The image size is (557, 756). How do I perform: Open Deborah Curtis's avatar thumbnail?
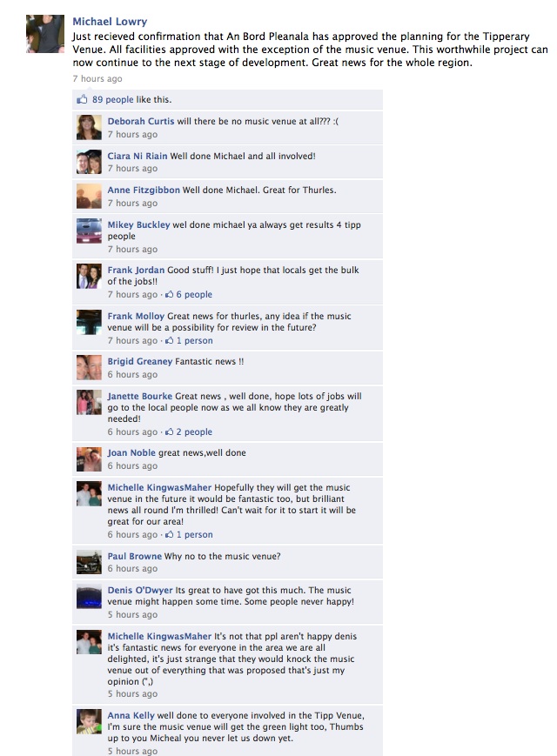point(90,127)
